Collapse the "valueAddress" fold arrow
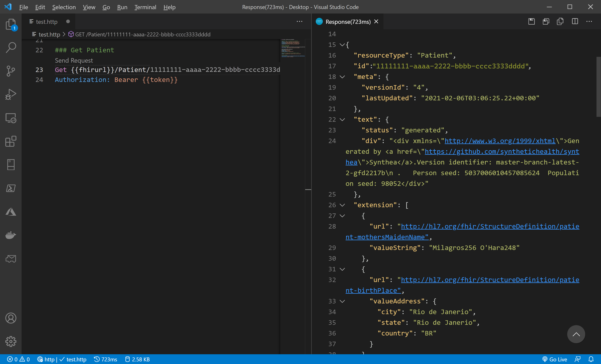 [342, 301]
